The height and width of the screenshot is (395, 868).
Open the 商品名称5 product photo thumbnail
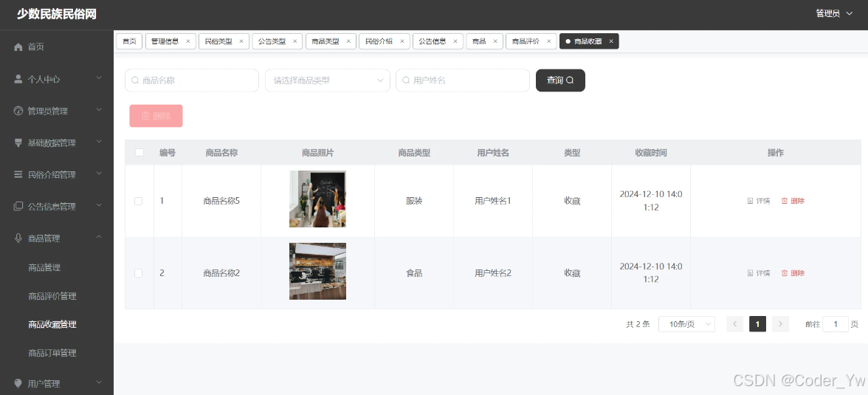point(317,199)
